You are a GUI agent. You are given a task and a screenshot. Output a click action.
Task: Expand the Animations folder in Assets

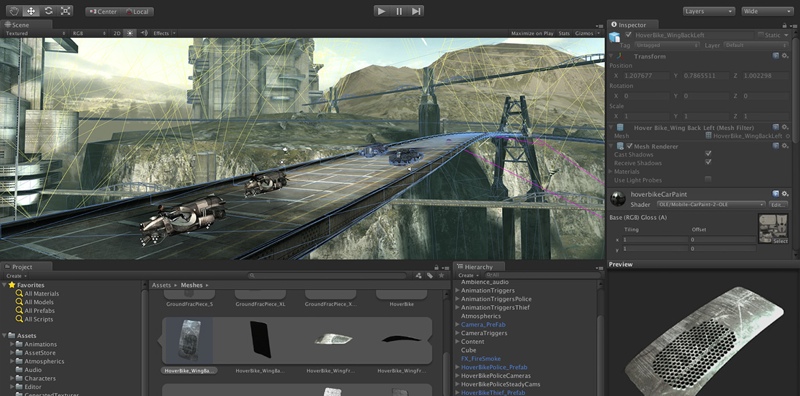tap(12, 344)
